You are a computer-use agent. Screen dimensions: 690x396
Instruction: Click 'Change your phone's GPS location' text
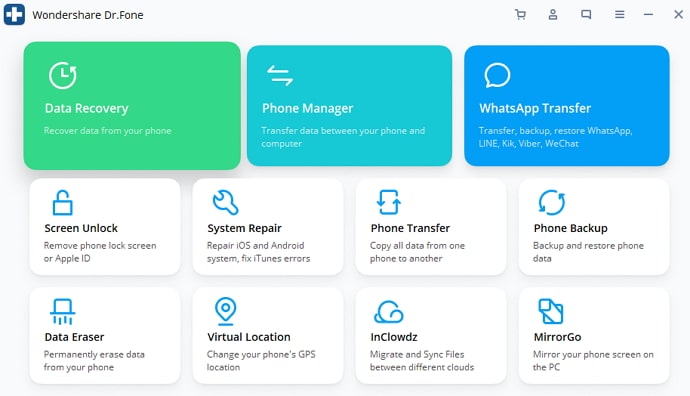(261, 361)
